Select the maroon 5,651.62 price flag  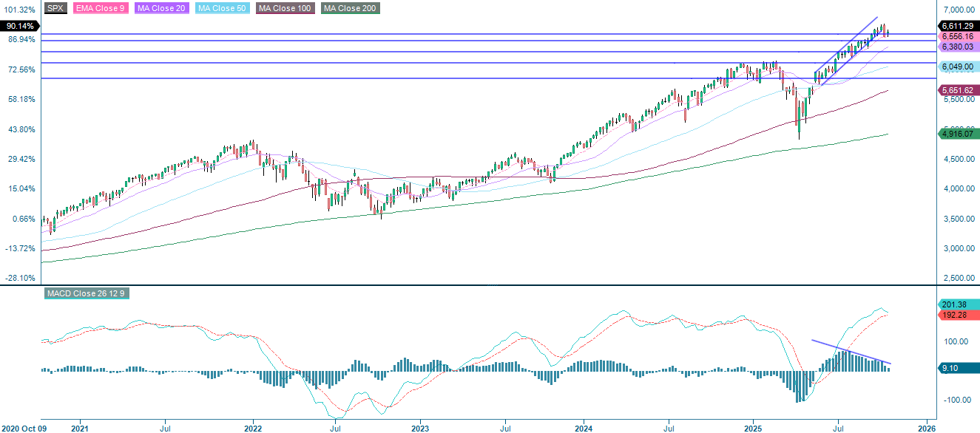pyautogui.click(x=959, y=89)
